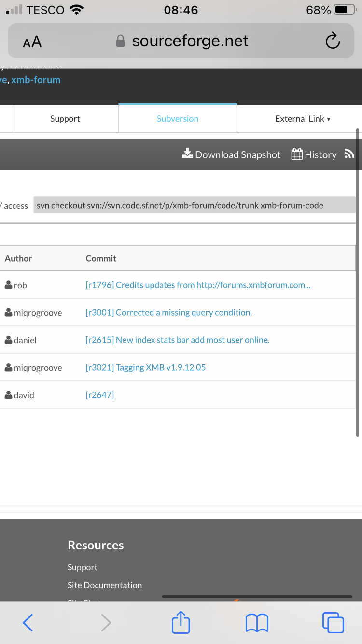
Task: Open the History calendar icon
Action: click(x=297, y=154)
